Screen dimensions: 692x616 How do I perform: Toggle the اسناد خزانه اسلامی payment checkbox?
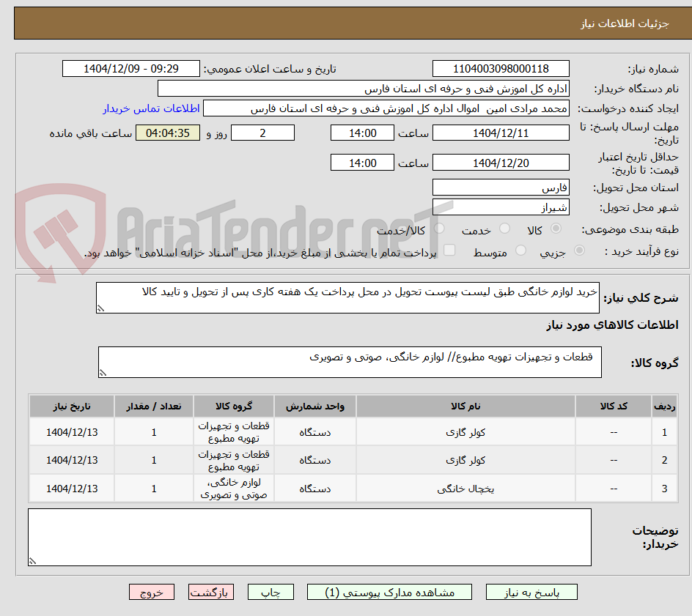pyautogui.click(x=449, y=250)
